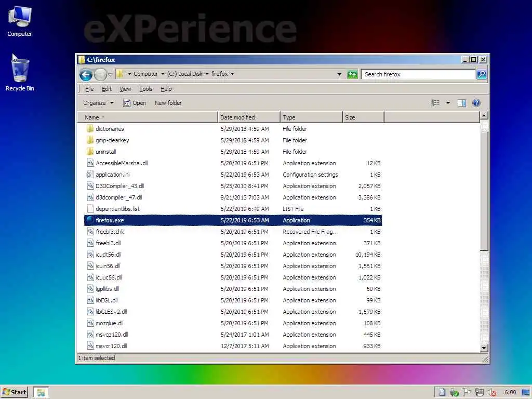The image size is (532, 399).
Task: Open the view options dropdown arrow
Action: tap(448, 103)
